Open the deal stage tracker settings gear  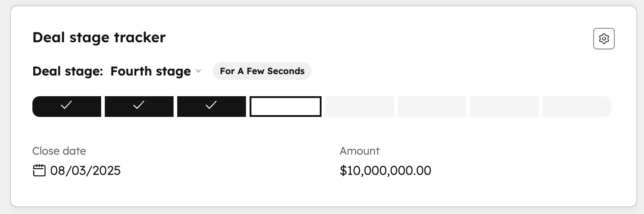[x=604, y=39]
